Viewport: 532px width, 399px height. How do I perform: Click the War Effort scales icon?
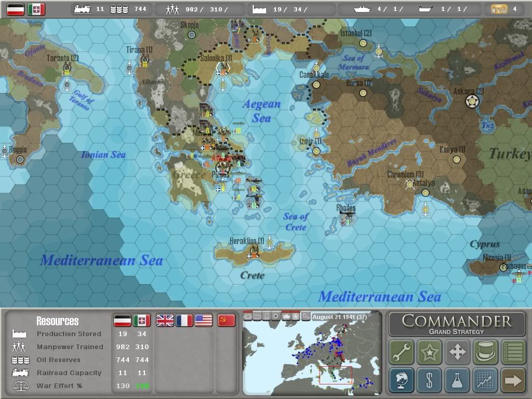[21, 386]
